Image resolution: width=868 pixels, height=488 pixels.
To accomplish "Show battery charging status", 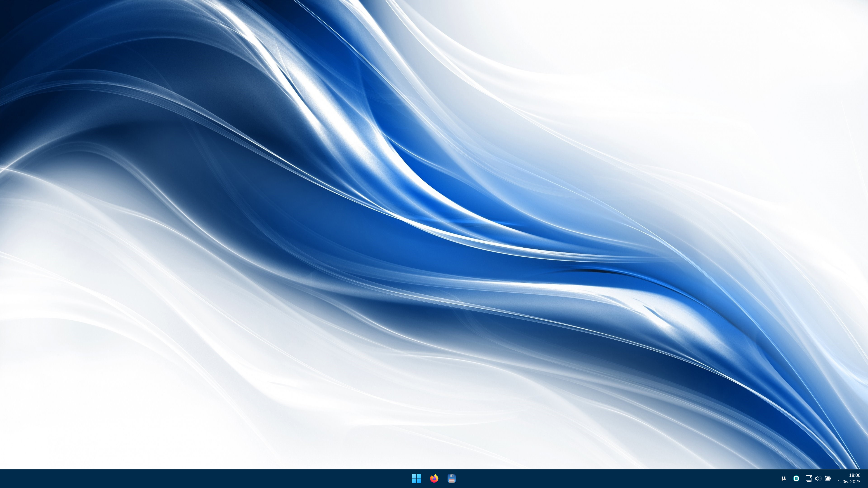I will 828,478.
